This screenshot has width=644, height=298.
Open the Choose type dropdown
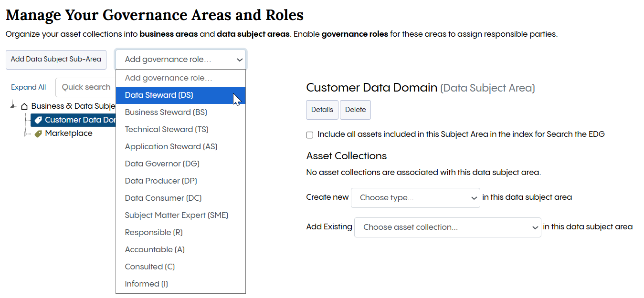point(415,197)
